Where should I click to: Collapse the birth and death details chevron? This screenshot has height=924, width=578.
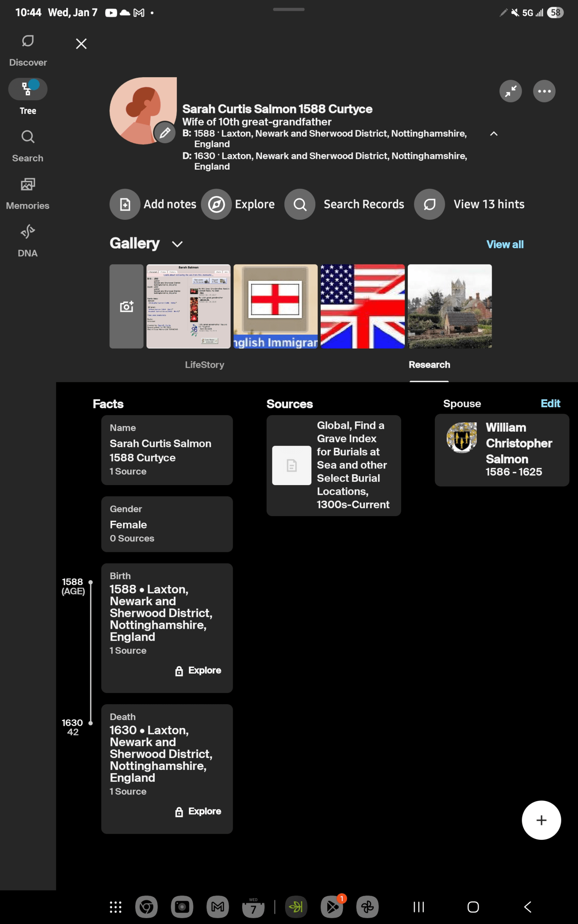coord(494,134)
